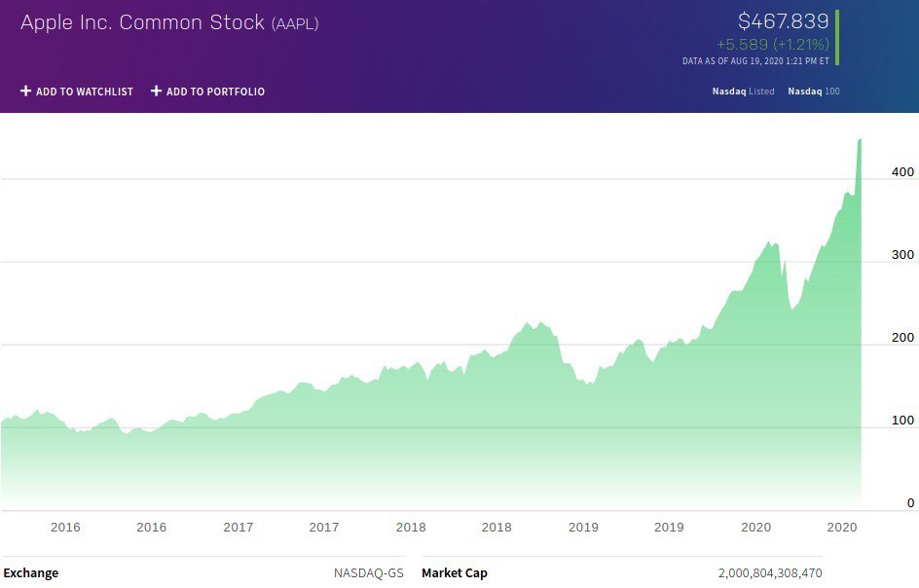Click the chart peak at the far right
The height and width of the screenshot is (588, 919).
tap(860, 140)
